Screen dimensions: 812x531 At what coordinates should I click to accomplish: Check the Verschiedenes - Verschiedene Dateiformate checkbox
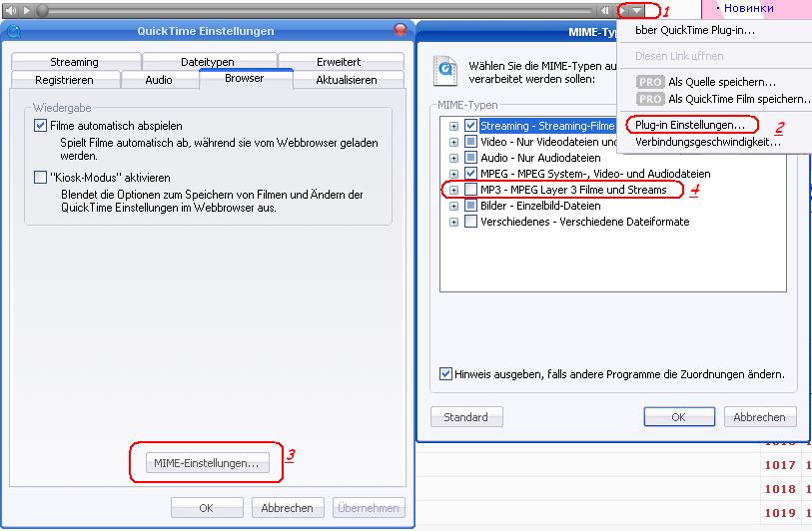click(x=470, y=222)
